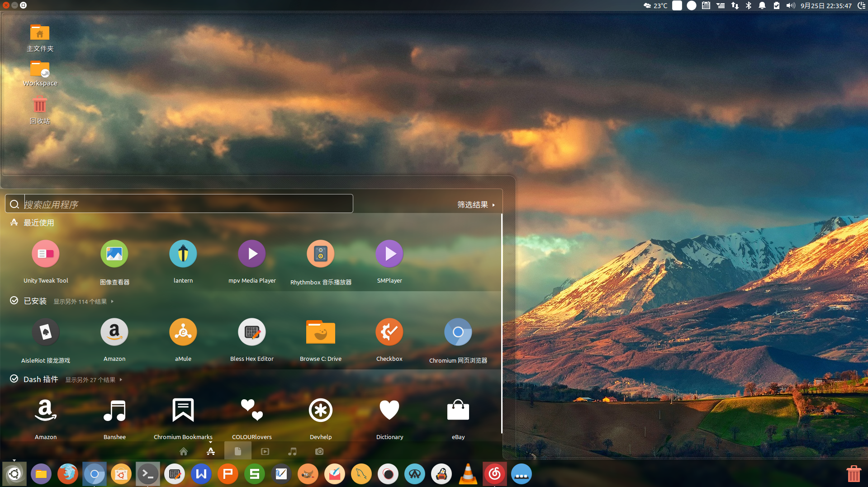Open Files manager from the dock
Screen dimensions: 868x487
pos(41,474)
